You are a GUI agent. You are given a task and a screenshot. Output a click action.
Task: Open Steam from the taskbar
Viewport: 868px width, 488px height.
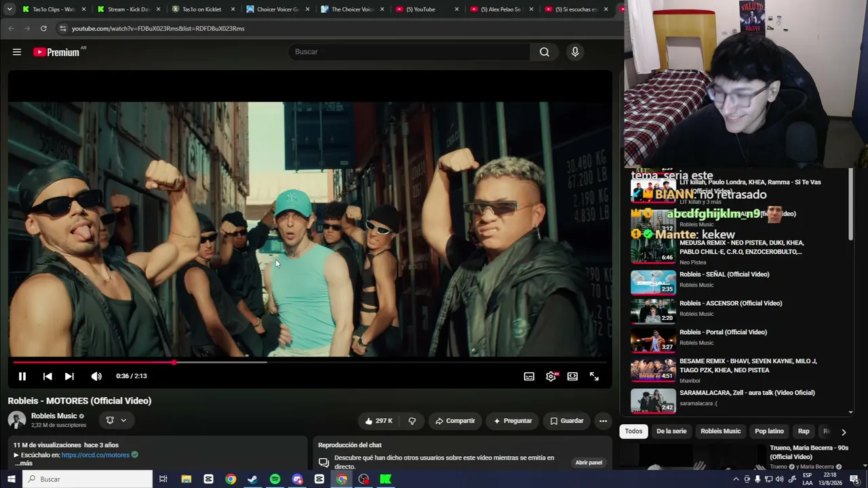click(x=252, y=479)
